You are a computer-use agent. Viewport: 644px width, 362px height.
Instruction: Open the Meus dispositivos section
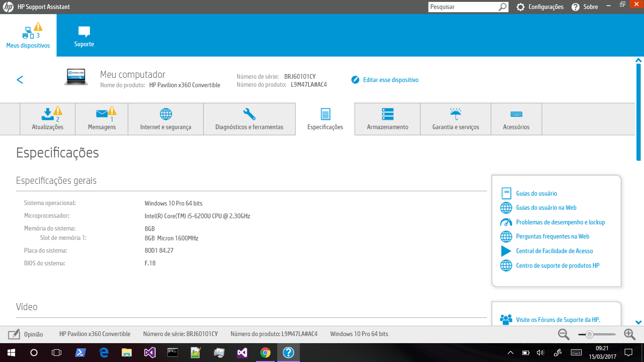click(28, 35)
